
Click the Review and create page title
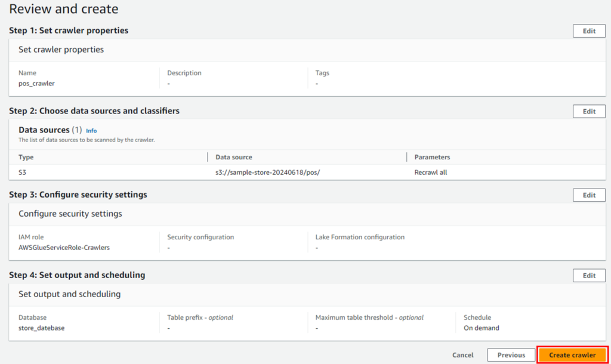coord(63,9)
